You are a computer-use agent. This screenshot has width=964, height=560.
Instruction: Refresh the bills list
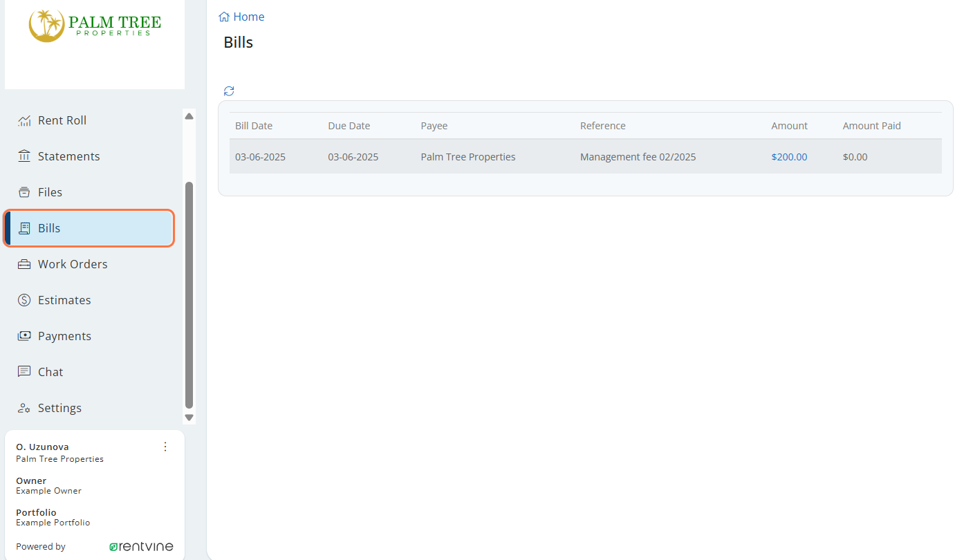(x=229, y=91)
